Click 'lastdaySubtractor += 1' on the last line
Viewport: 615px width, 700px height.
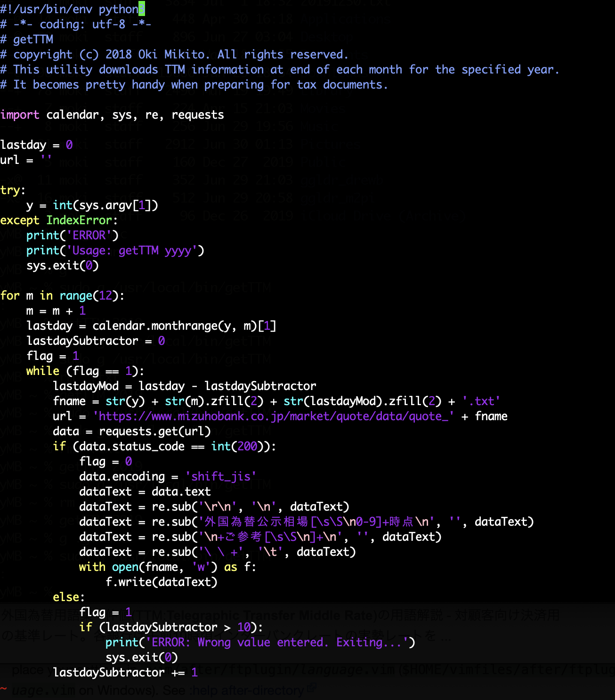[x=125, y=673]
